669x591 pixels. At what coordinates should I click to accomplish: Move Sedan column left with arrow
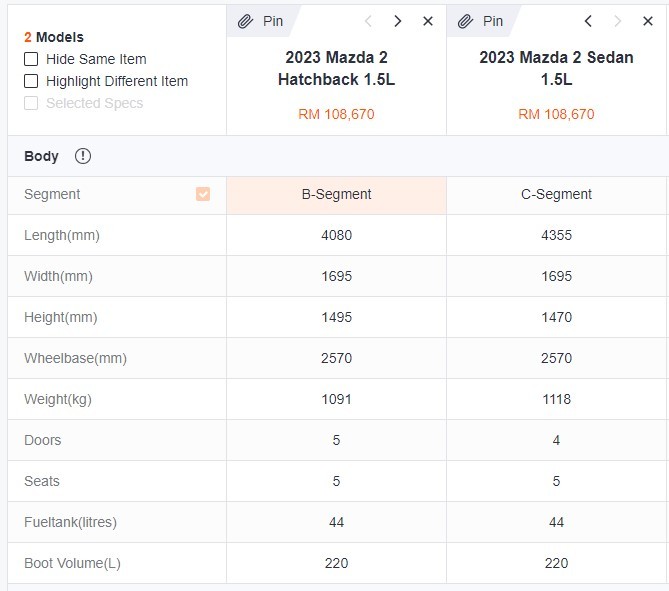[588, 21]
